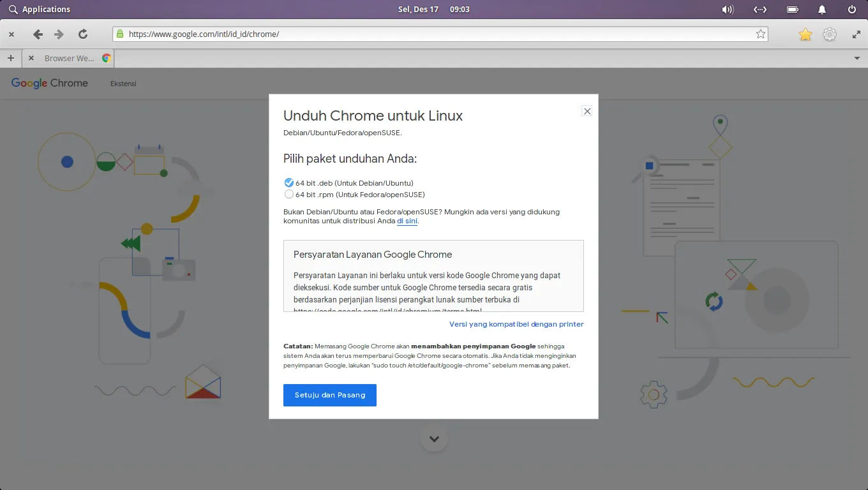The width and height of the screenshot is (868, 490).
Task: Select the Browser We... tab
Action: (69, 58)
